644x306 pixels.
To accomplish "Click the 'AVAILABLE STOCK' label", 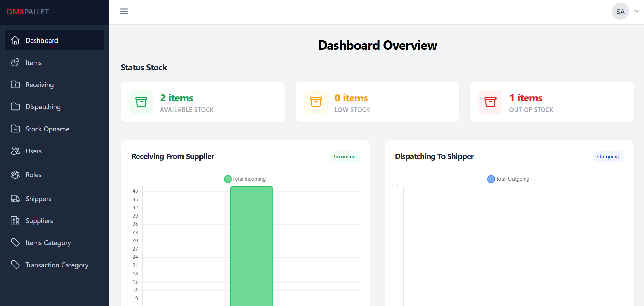I will 187,110.
